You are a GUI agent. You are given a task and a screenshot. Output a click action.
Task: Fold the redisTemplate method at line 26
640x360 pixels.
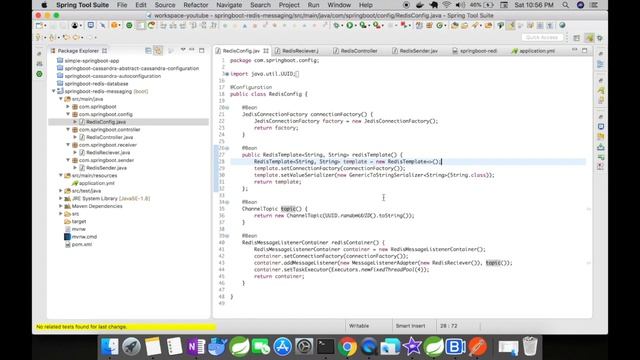tap(227, 148)
